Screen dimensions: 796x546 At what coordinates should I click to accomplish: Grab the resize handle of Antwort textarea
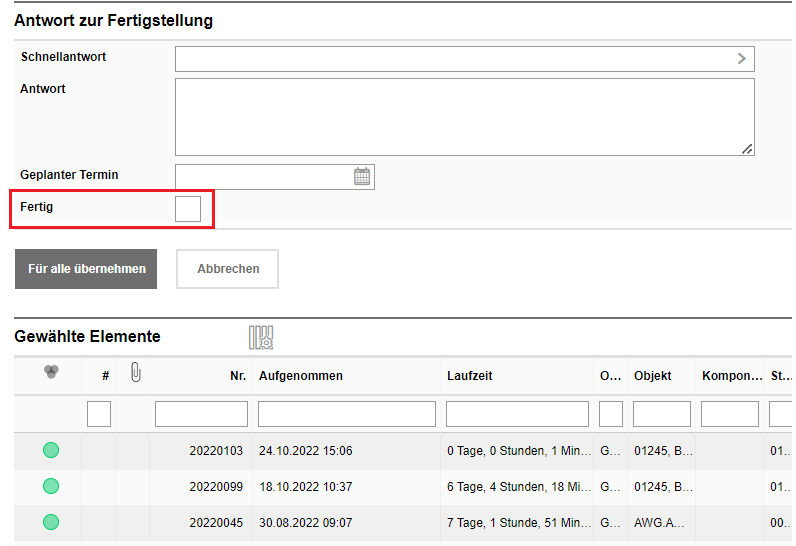pyautogui.click(x=747, y=149)
